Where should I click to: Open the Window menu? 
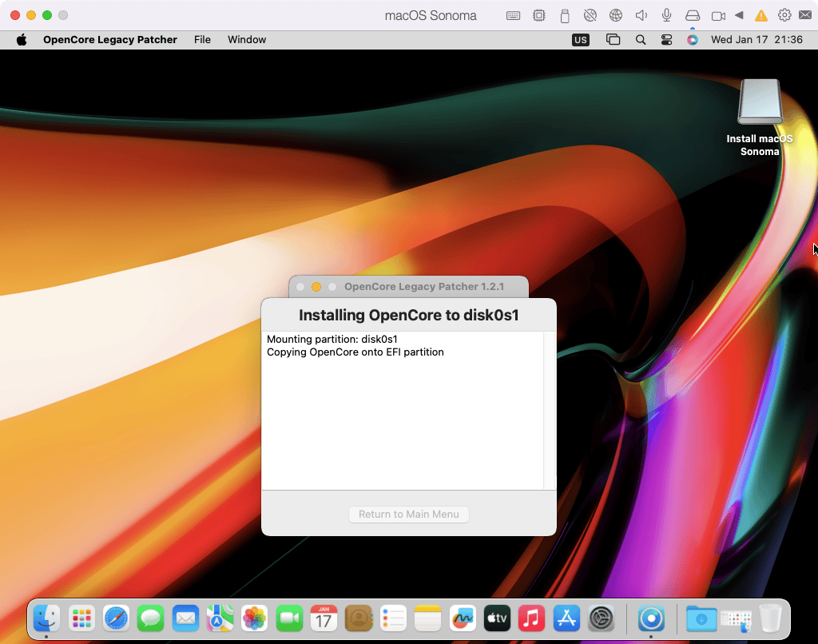pos(247,39)
